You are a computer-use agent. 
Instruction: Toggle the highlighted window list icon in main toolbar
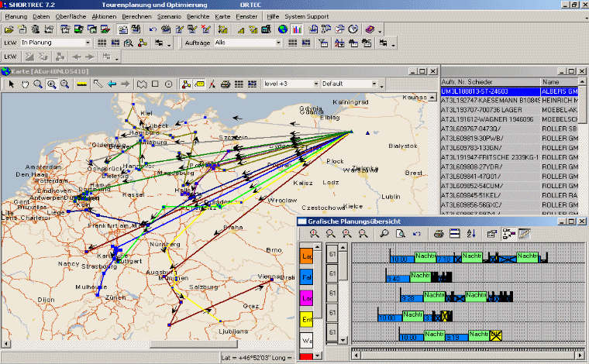[122, 29]
